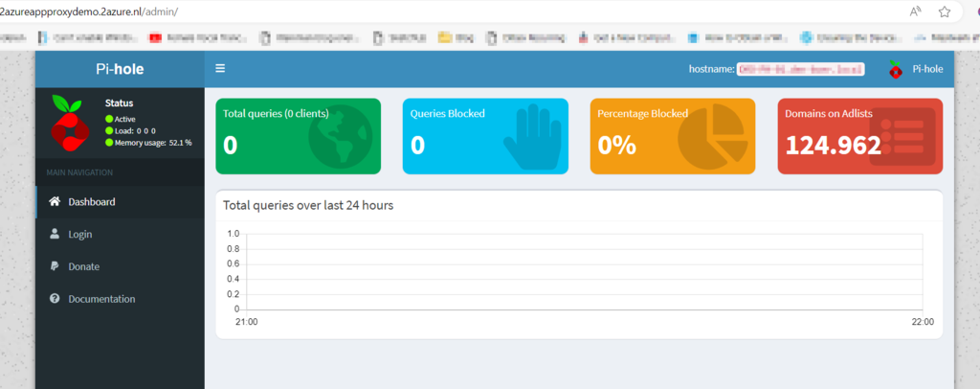Open the Queries Blocked card
This screenshot has height=389, width=980.
(485, 136)
